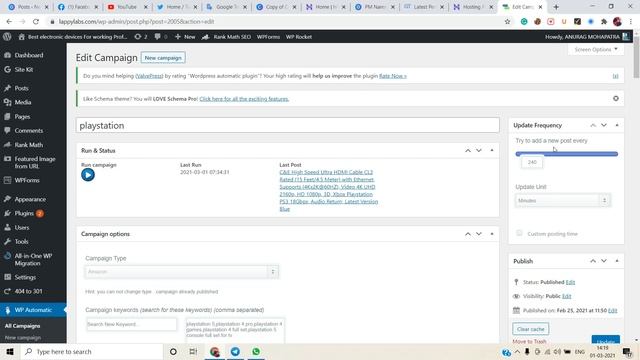Viewport: 640px width, 360px height.
Task: Edit the Published status
Action: (570, 282)
